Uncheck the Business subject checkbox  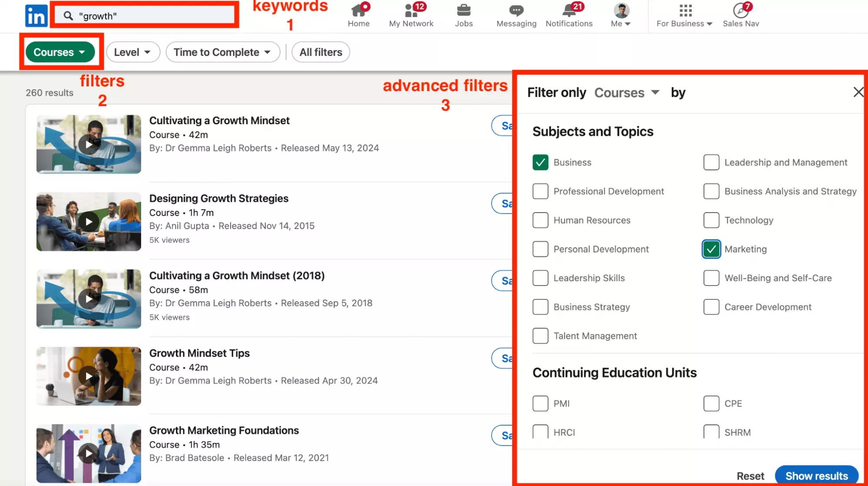[540, 162]
